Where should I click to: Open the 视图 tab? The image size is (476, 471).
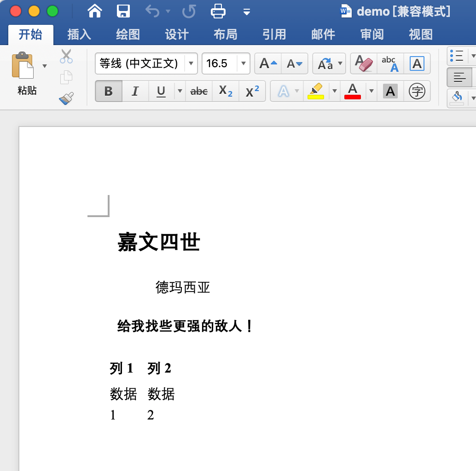[420, 34]
